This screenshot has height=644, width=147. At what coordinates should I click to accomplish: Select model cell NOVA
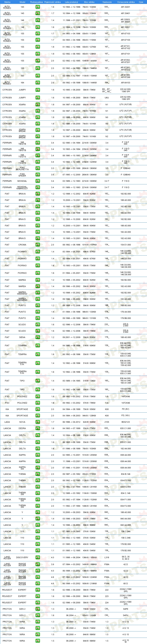(x=22, y=422)
